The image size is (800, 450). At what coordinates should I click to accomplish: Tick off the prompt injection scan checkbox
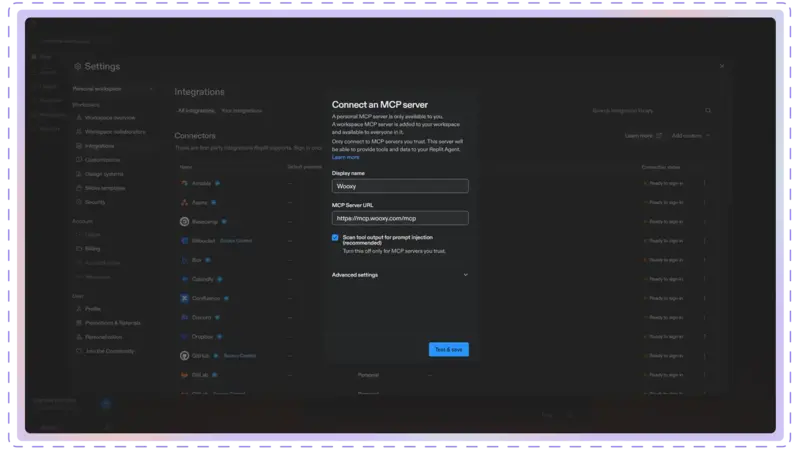pos(335,238)
